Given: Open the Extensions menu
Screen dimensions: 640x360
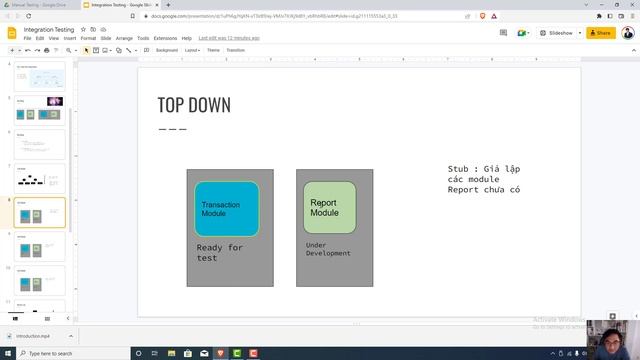Looking at the screenshot, I should pyautogui.click(x=165, y=38).
